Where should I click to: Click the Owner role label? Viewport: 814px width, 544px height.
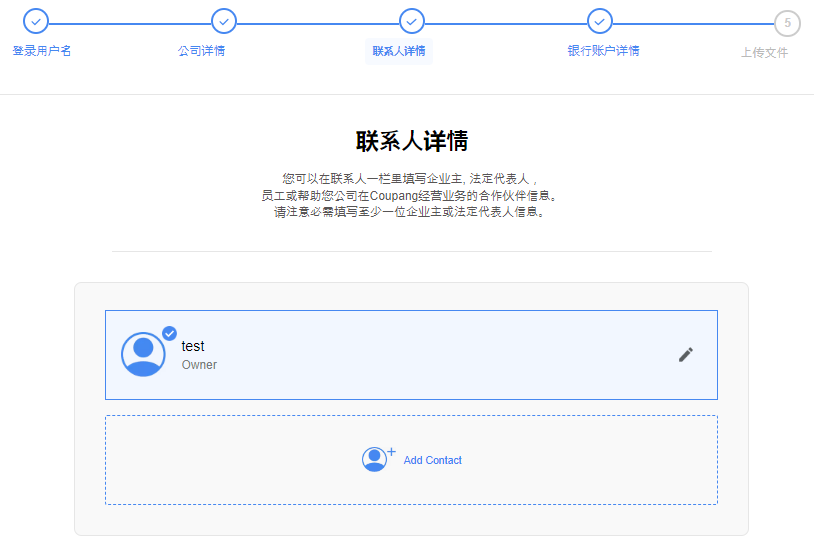pos(199,365)
